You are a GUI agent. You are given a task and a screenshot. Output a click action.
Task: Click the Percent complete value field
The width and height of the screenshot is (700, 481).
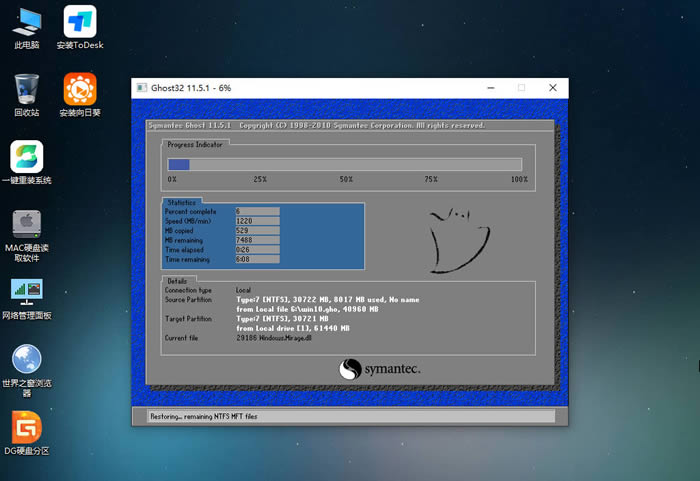pos(256,212)
